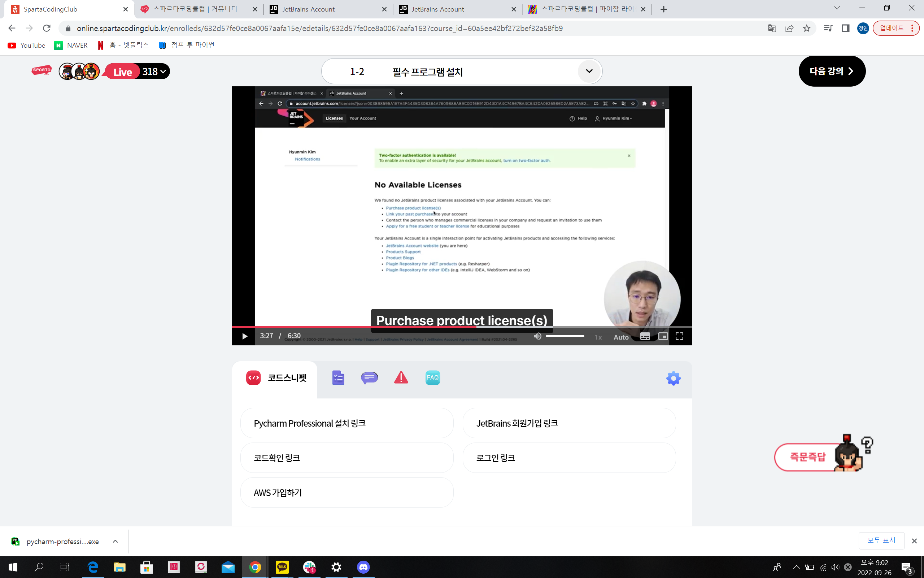Open Discord from taskbar
This screenshot has height=578, width=924.
[x=363, y=567]
